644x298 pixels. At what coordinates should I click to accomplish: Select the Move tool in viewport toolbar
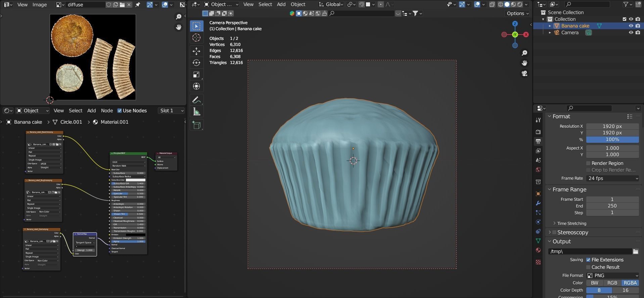click(x=196, y=51)
